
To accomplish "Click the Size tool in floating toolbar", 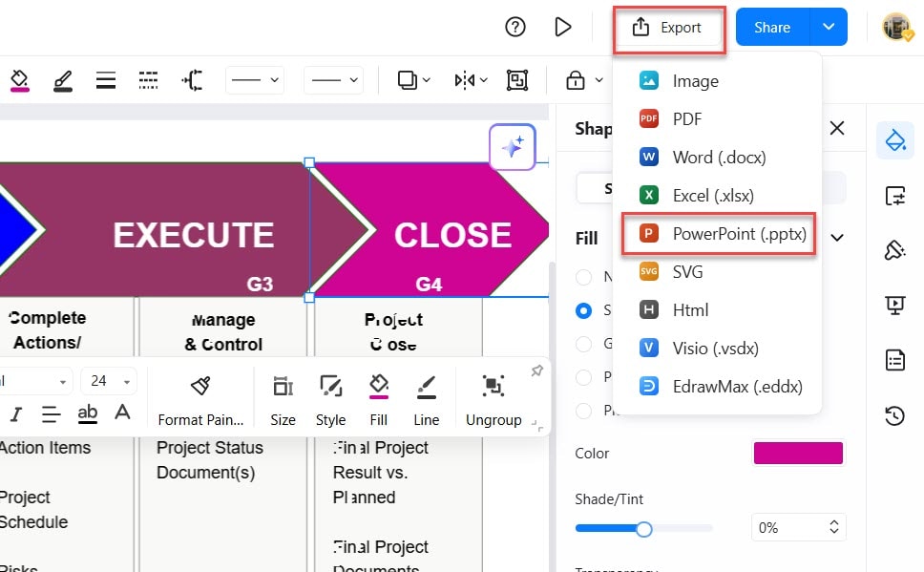I will (x=283, y=401).
